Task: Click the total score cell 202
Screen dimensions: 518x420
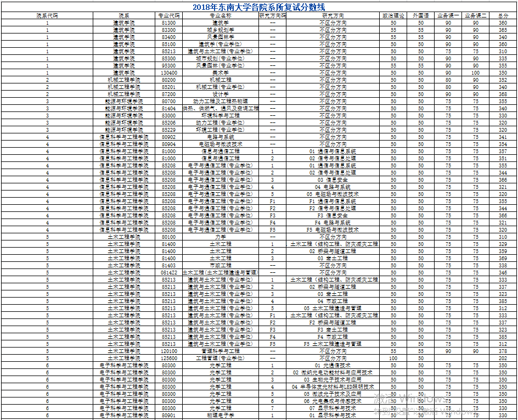Action: point(503,358)
